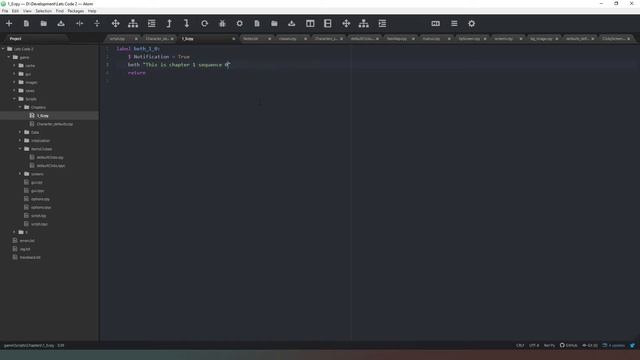This screenshot has width=640, height=360.
Task: Click the 'label beth_1_0:' code line
Action: coord(138,49)
